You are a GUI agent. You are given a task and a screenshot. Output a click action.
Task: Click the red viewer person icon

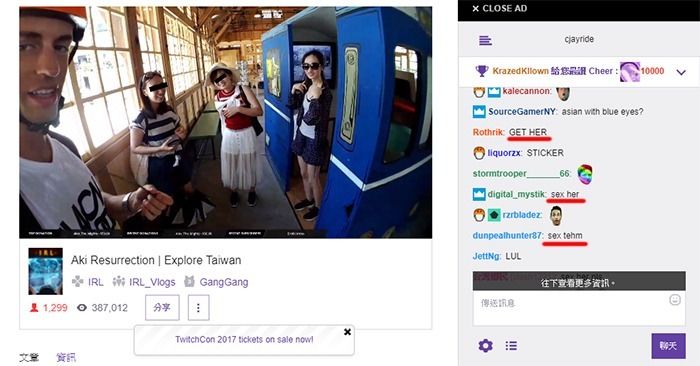click(x=34, y=308)
